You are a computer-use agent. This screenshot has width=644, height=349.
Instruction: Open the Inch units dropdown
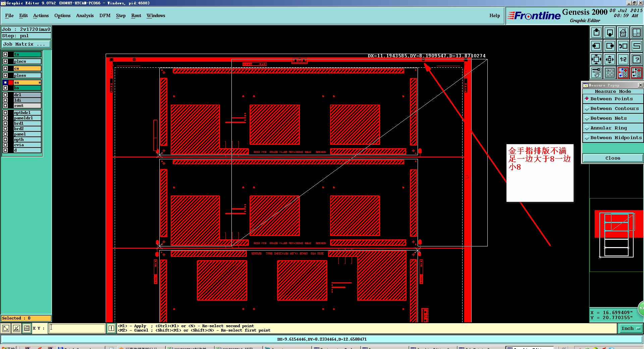tap(631, 329)
